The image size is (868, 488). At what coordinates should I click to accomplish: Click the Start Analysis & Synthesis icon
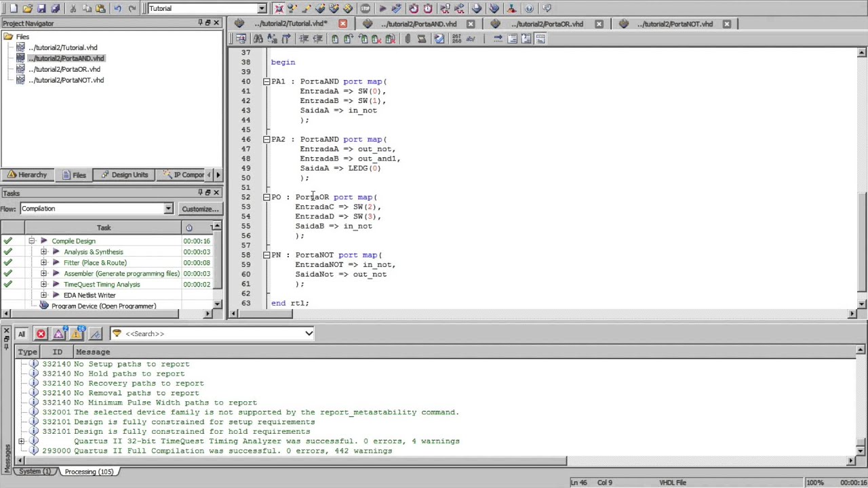[x=397, y=9]
